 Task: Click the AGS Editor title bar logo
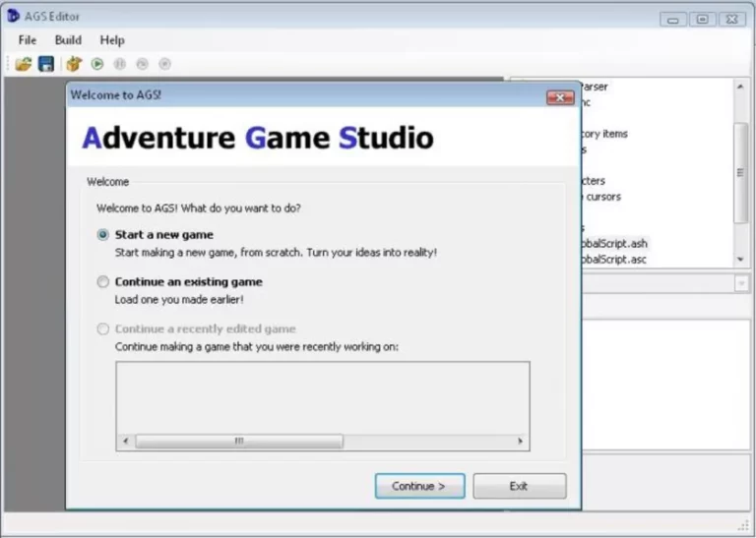pyautogui.click(x=13, y=16)
